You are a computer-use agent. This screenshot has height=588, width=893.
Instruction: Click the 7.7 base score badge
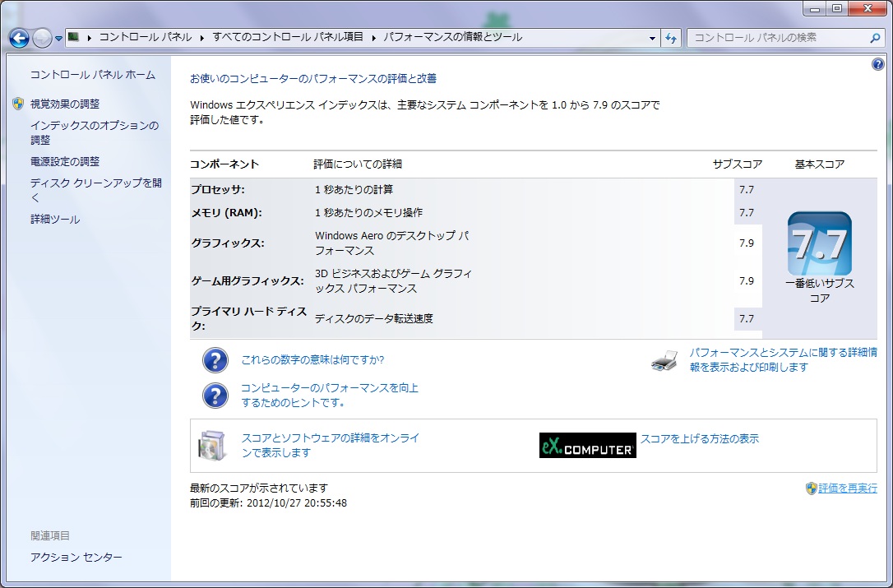(819, 243)
